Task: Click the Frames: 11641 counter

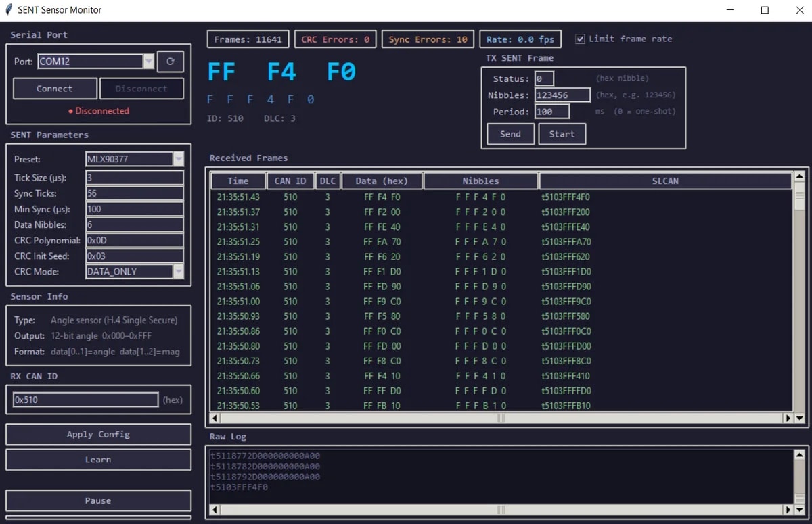Action: tap(248, 39)
